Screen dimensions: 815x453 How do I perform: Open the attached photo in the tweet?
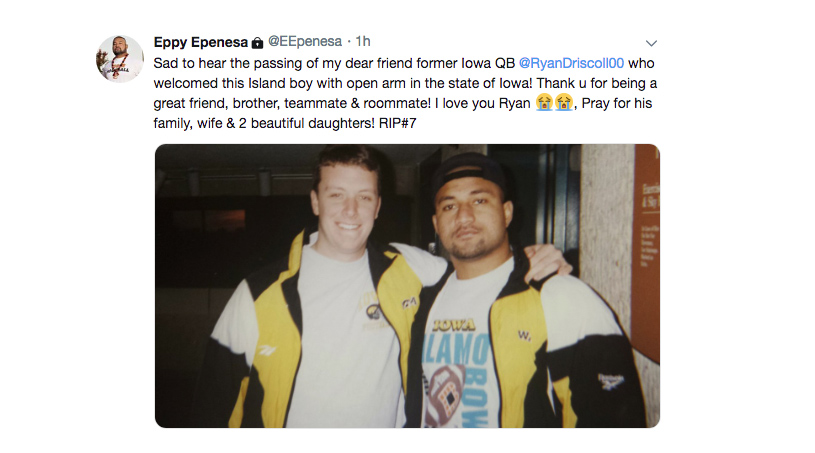coord(407,285)
